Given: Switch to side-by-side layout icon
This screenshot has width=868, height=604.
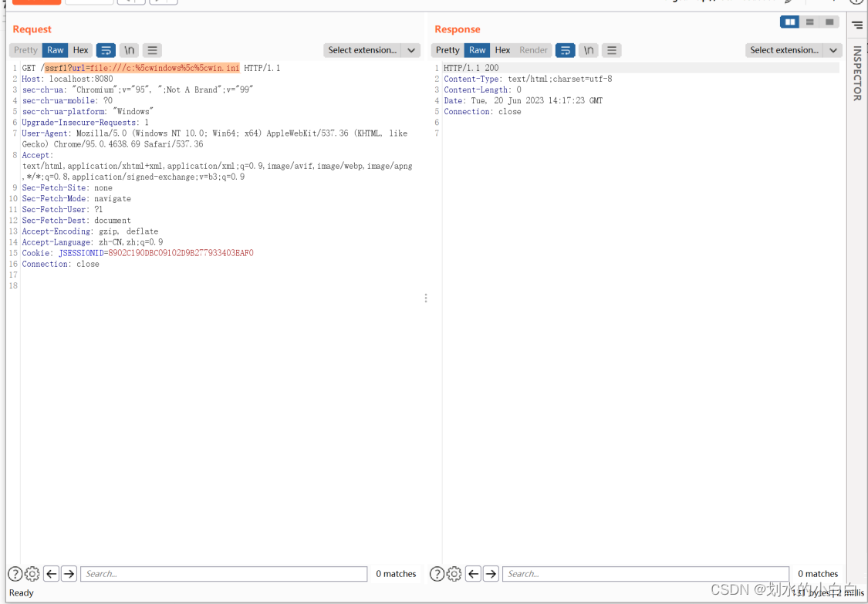Looking at the screenshot, I should coord(790,22).
